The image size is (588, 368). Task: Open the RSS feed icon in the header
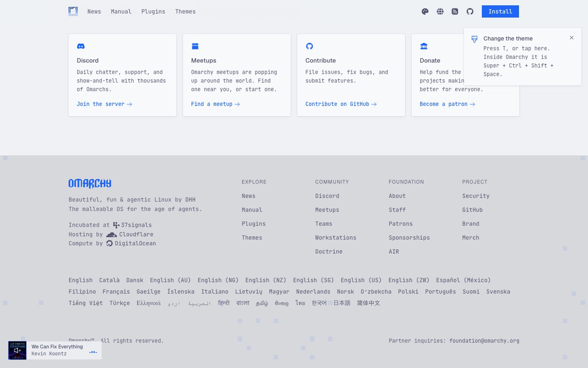[455, 11]
